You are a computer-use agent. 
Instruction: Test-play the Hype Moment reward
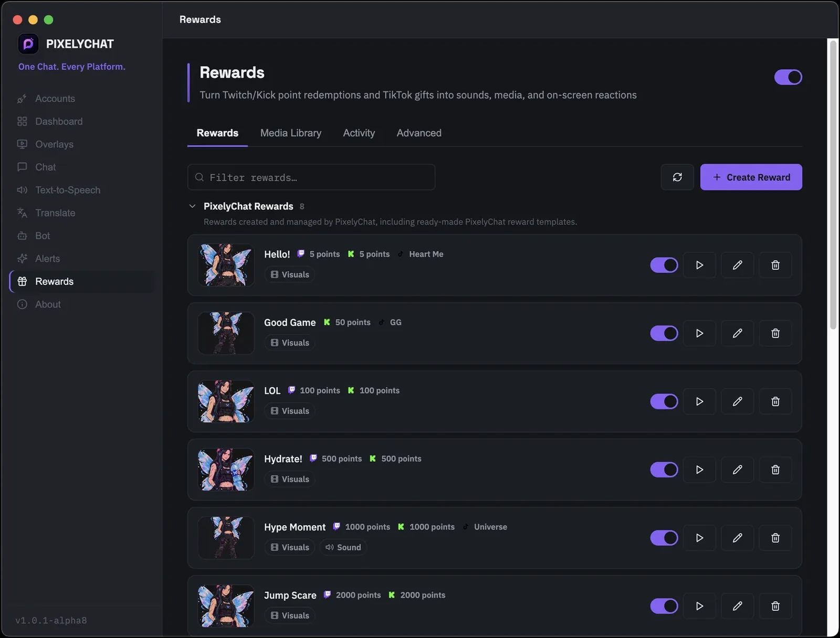(x=699, y=538)
